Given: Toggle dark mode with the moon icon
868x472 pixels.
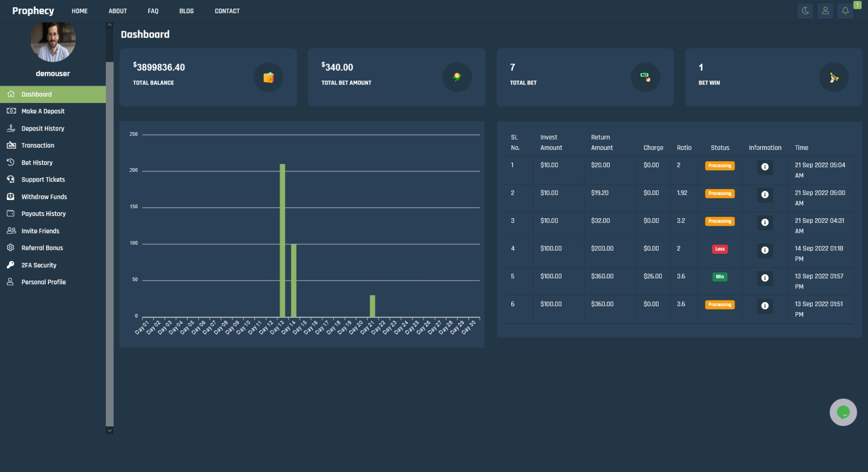Looking at the screenshot, I should 805,11.
